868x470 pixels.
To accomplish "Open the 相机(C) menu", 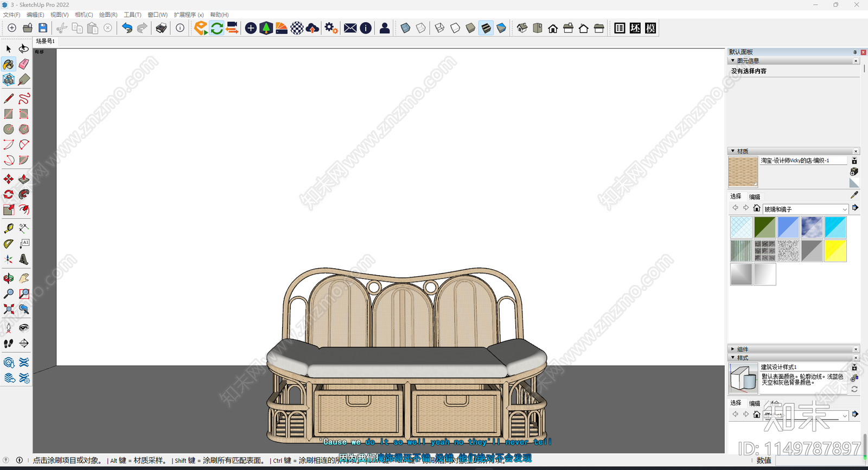I will point(84,15).
